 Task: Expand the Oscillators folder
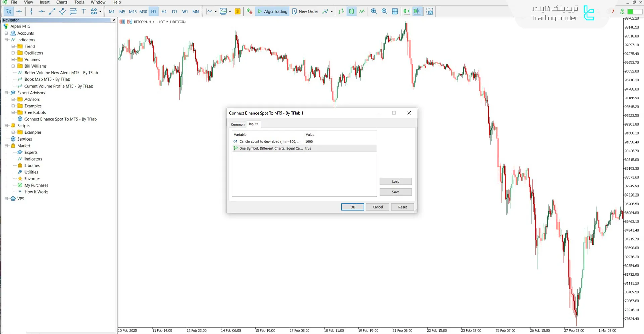click(13, 53)
